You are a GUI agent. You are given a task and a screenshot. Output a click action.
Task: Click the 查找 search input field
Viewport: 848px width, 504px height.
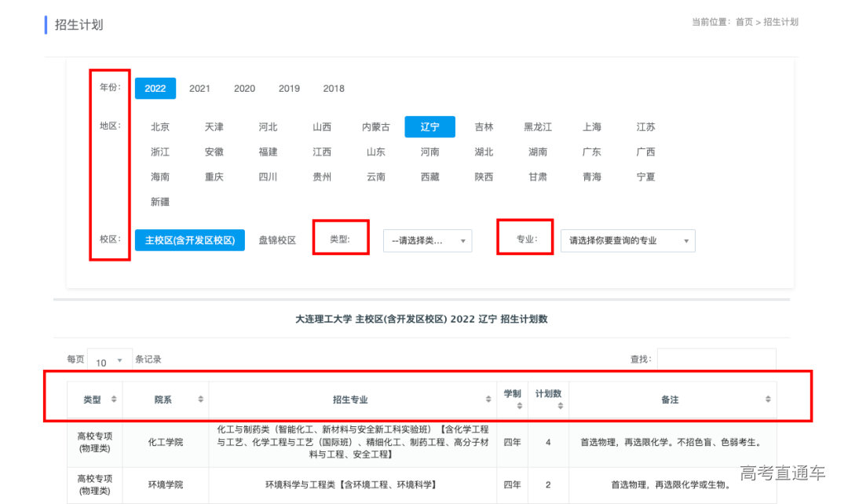point(716,359)
